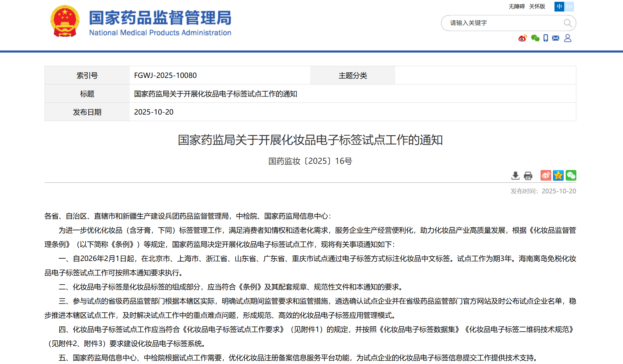Open the WeChat icon in header
The image size is (623, 364).
535,38
